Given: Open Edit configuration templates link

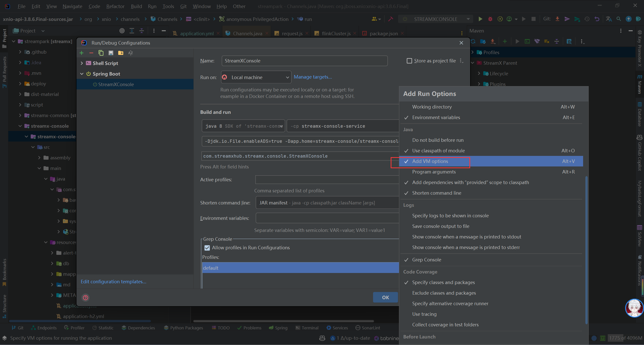Looking at the screenshot, I should coord(113,282).
